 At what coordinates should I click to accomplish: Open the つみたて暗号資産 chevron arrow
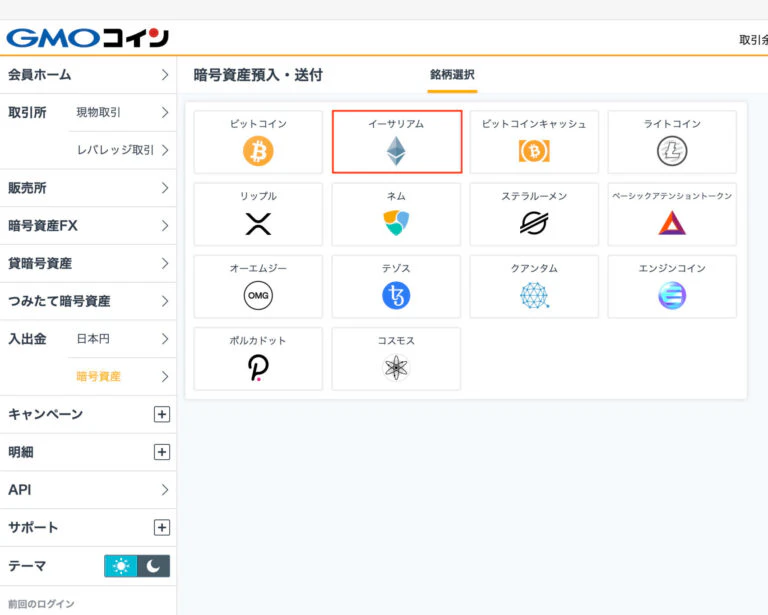pos(165,301)
